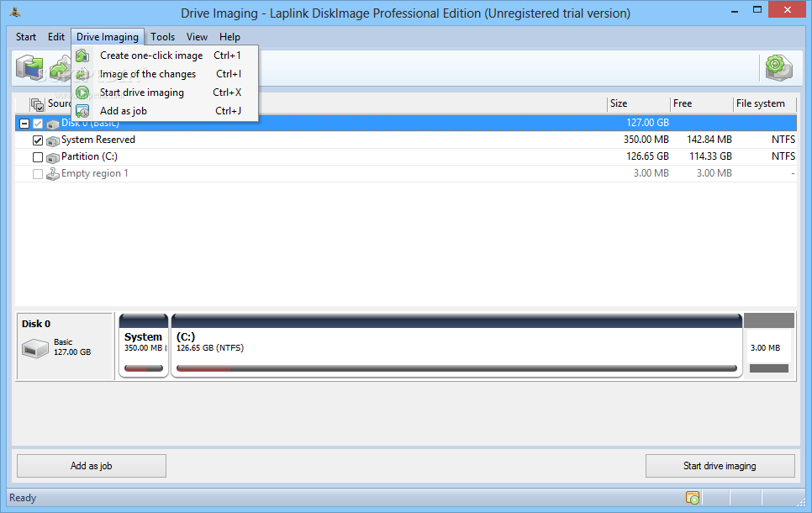Click the Empty region 1 icon
812x513 pixels.
(x=53, y=174)
